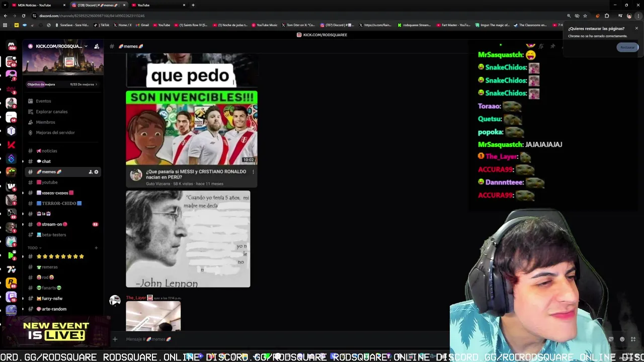Open memes channel settings gear
This screenshot has width=644, height=362.
pos(96,172)
